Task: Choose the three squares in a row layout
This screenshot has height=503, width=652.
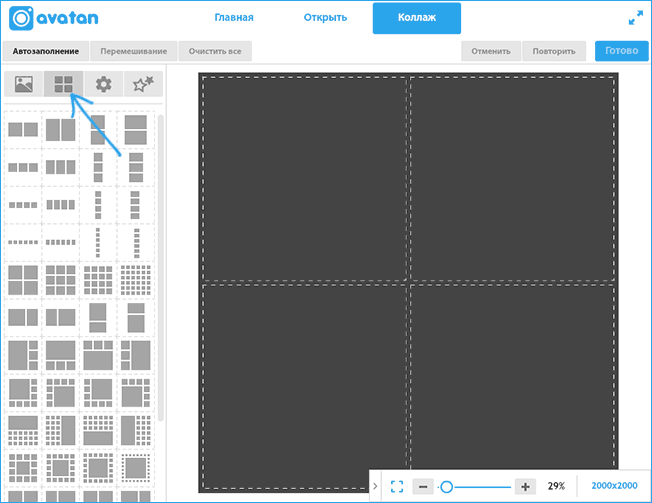Action: [x=23, y=168]
